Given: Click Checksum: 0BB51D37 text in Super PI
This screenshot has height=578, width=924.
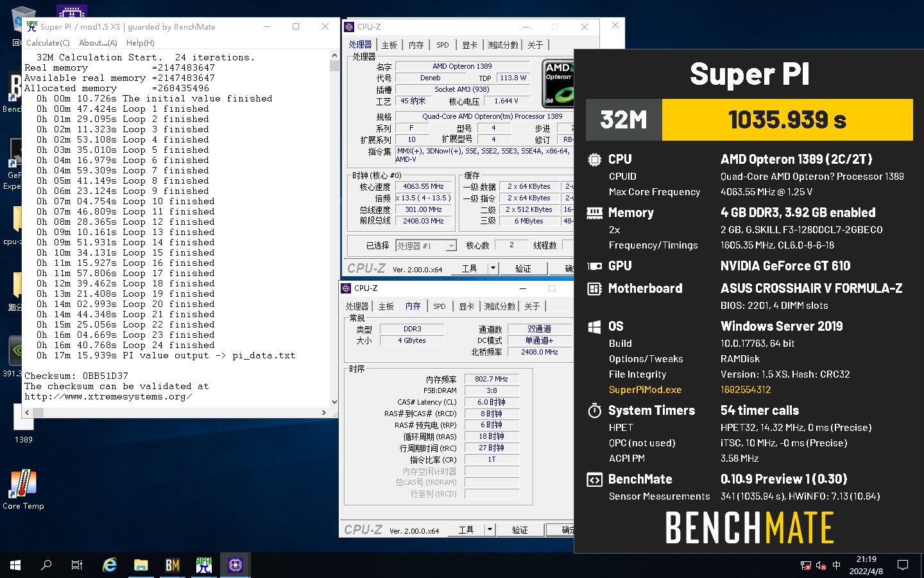Looking at the screenshot, I should coord(76,376).
